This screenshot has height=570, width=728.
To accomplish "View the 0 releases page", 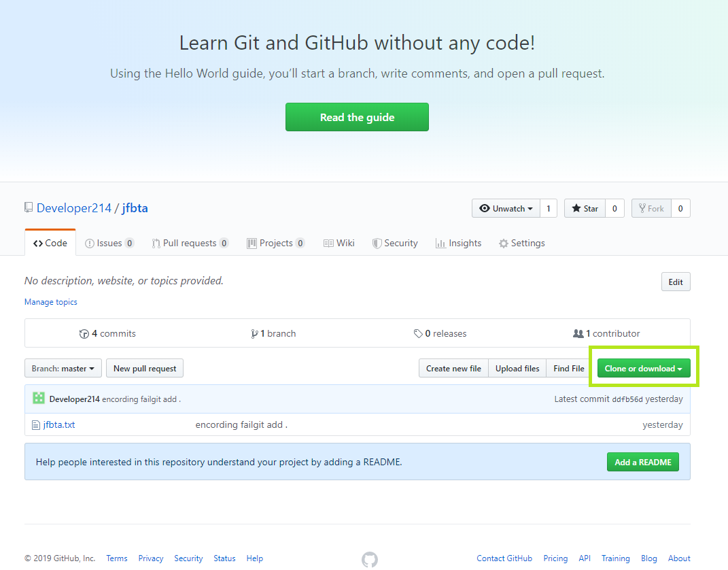I will (440, 333).
